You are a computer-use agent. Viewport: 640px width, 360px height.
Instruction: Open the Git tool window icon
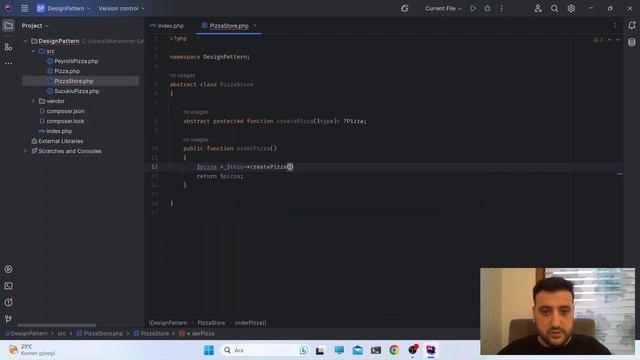click(8, 319)
